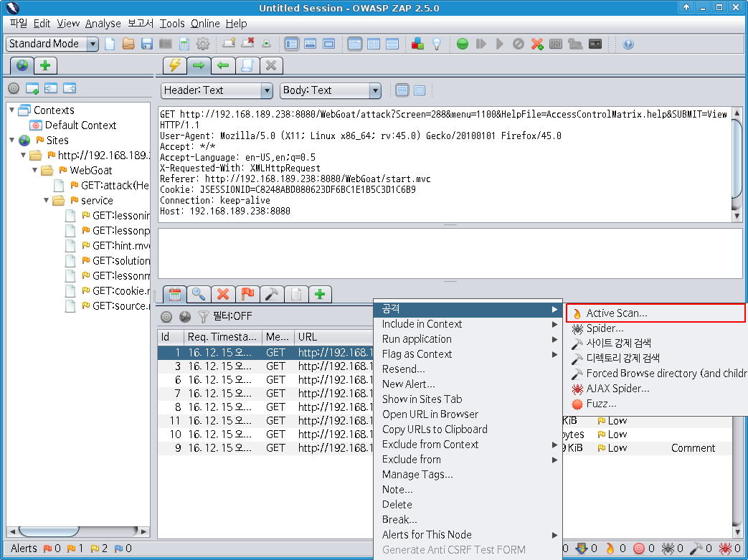748x560 pixels.
Task: Open the Break Points red X tab
Action: (x=223, y=294)
